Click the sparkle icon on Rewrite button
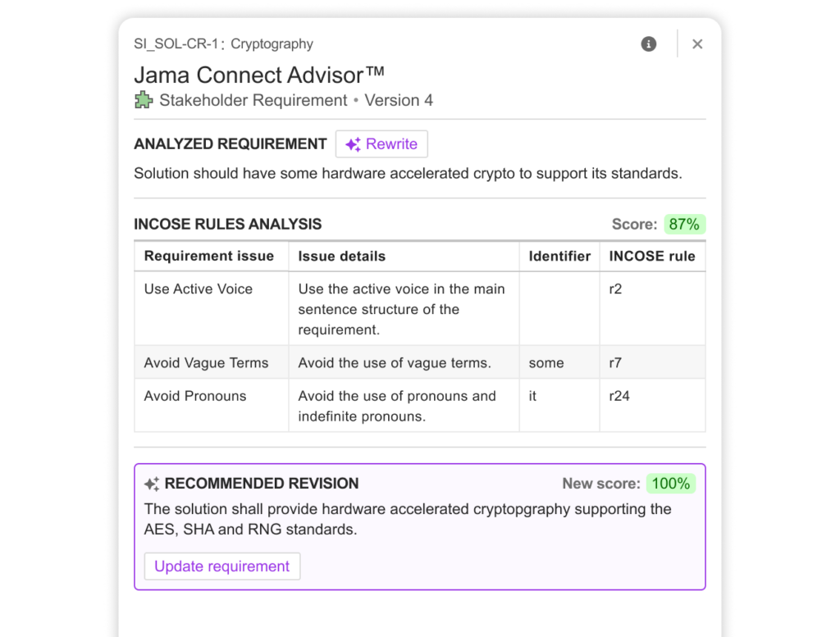 tap(353, 144)
